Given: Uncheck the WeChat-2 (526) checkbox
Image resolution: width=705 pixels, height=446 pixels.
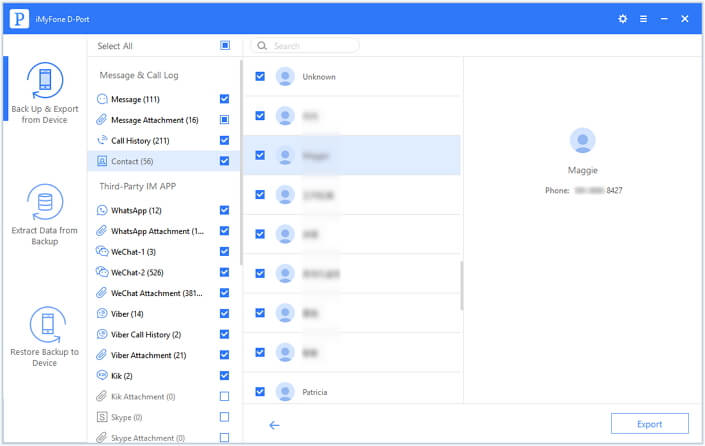Looking at the screenshot, I should 224,272.
